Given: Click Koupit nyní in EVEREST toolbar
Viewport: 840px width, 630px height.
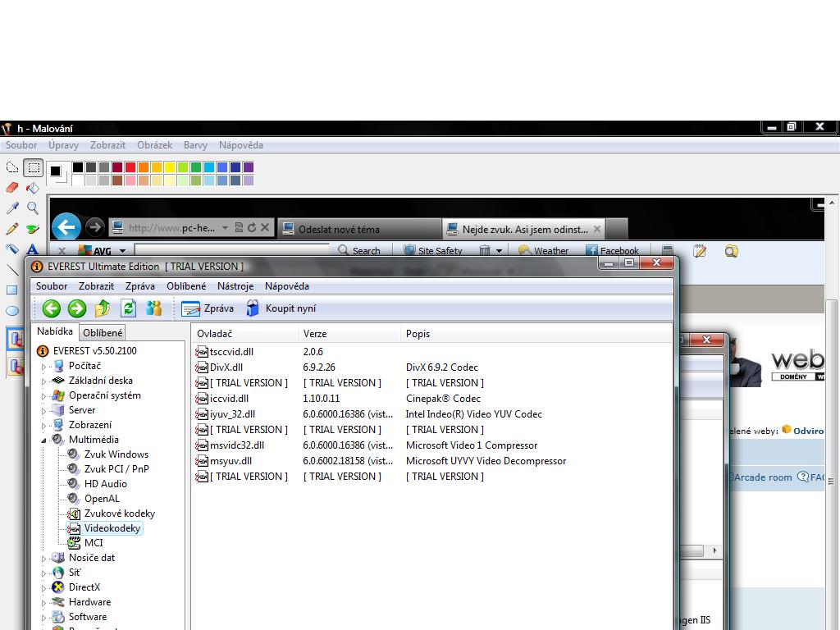Looking at the screenshot, I should (x=281, y=308).
